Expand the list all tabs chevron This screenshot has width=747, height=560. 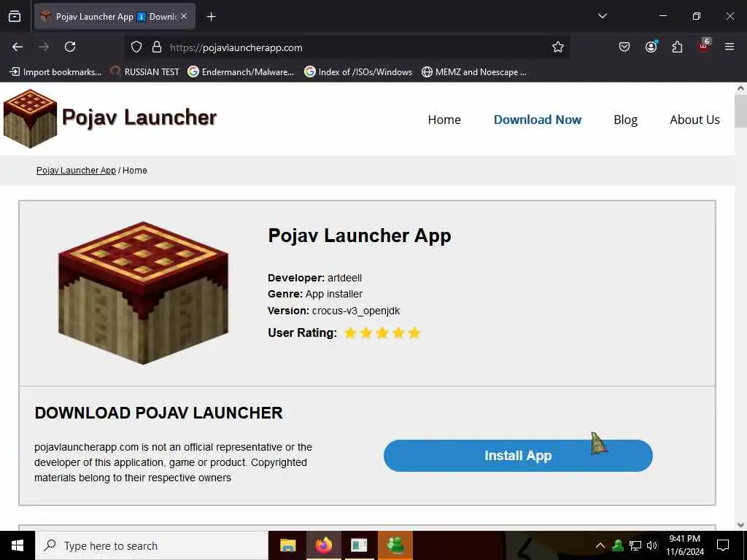pos(602,16)
